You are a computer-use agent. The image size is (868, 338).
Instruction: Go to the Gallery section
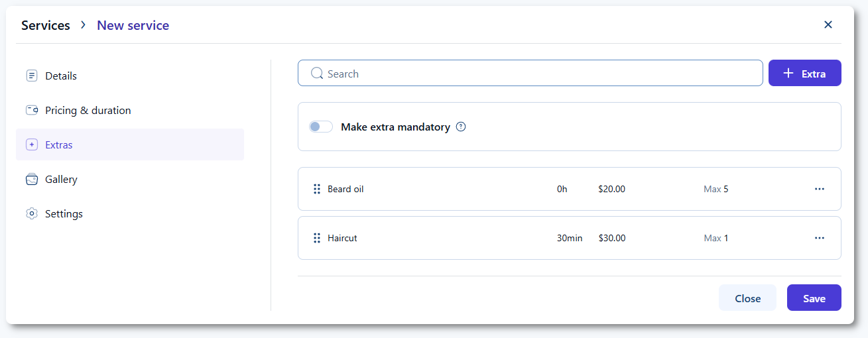coord(61,179)
